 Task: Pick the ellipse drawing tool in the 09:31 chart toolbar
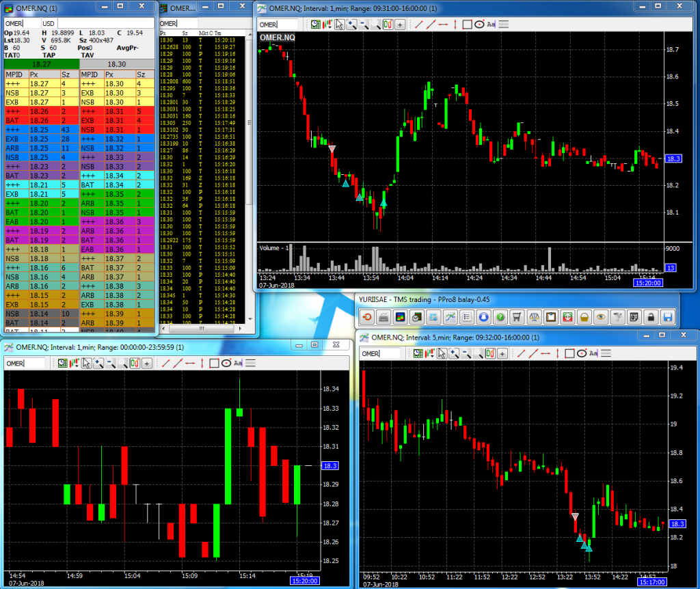click(x=479, y=25)
